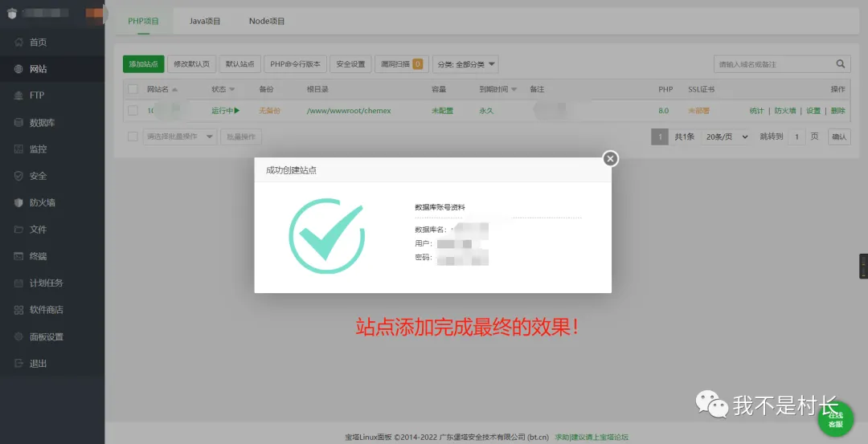
Task: Check the chemex site row checkbox
Action: coord(133,111)
